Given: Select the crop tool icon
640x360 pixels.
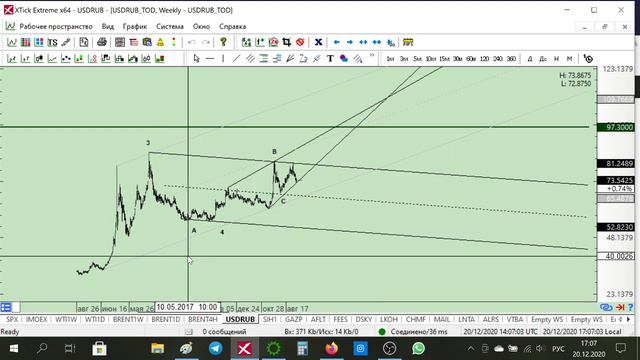Looking at the screenshot, I should [x=287, y=42].
